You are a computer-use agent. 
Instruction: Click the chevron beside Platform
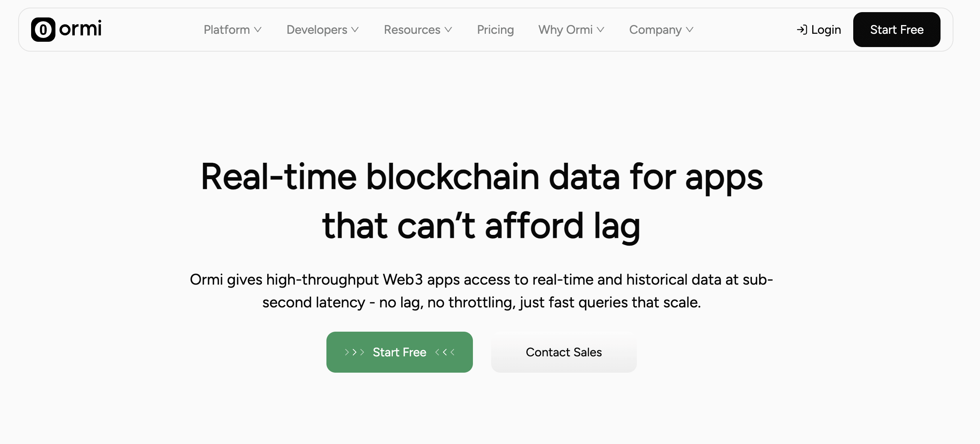tap(258, 30)
